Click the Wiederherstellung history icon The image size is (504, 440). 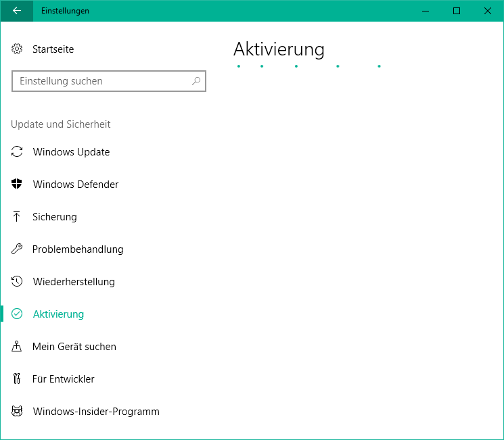(x=17, y=281)
